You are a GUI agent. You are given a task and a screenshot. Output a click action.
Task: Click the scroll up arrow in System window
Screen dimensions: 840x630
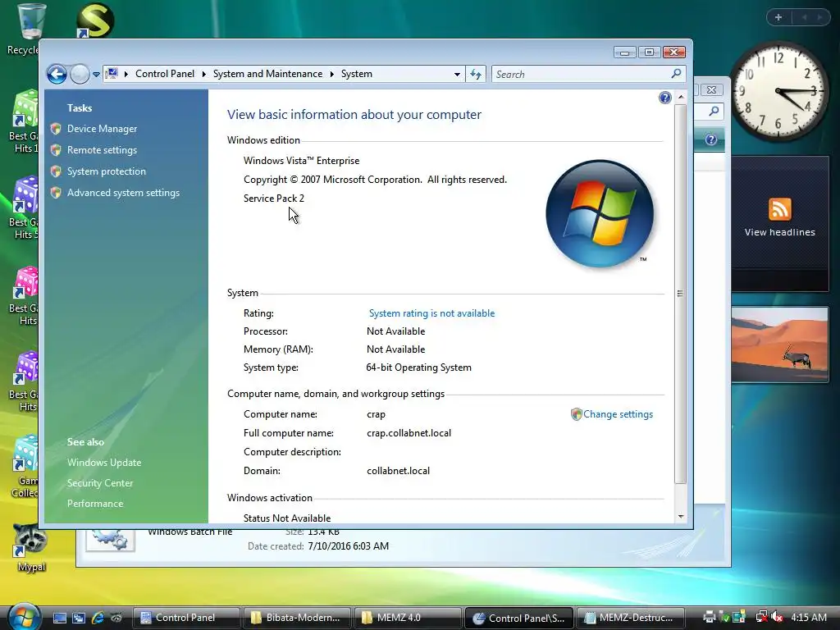click(x=680, y=97)
